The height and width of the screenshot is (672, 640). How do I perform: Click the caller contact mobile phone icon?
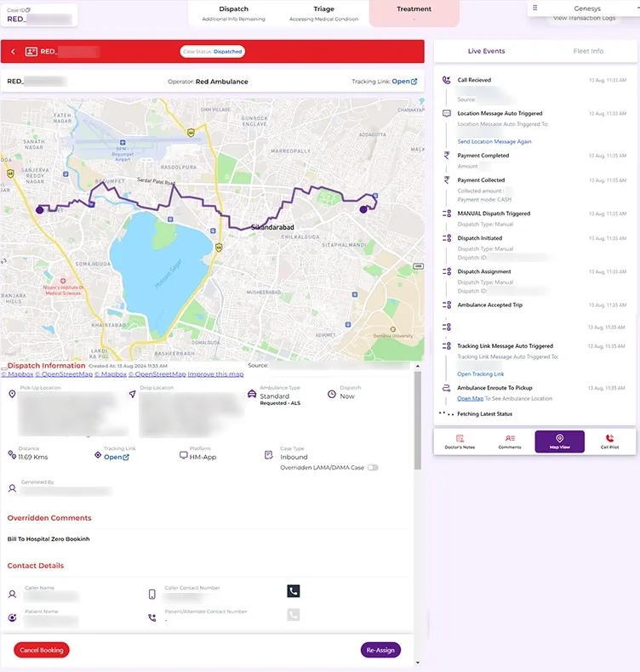click(151, 595)
